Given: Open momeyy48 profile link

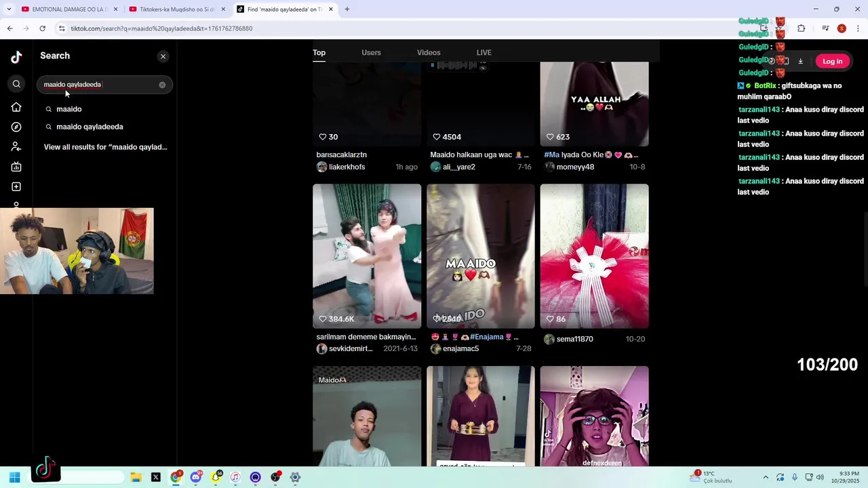Looking at the screenshot, I should 575,167.
